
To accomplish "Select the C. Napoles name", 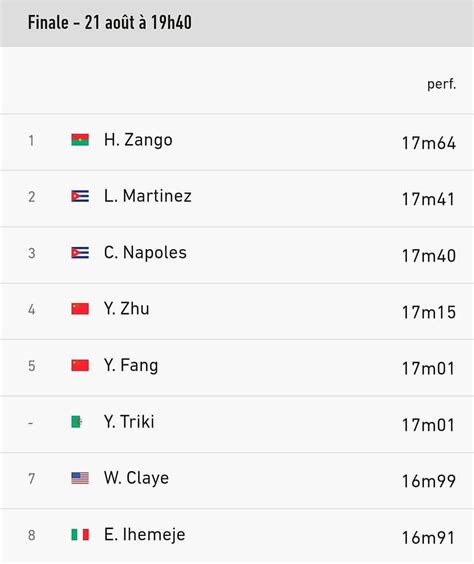I will click(x=145, y=253).
